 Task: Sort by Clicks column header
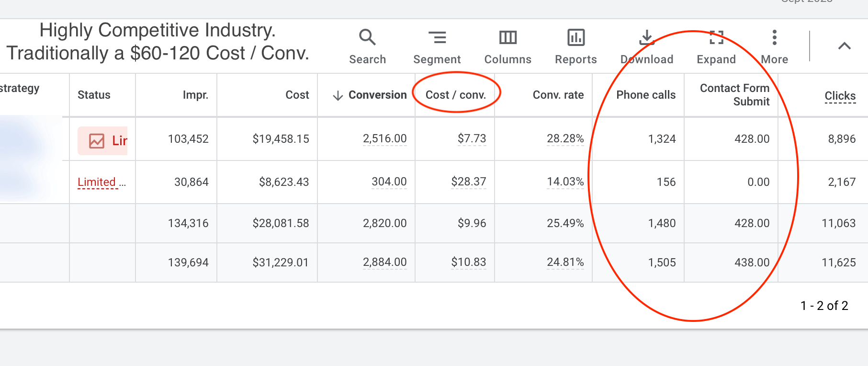click(x=840, y=96)
